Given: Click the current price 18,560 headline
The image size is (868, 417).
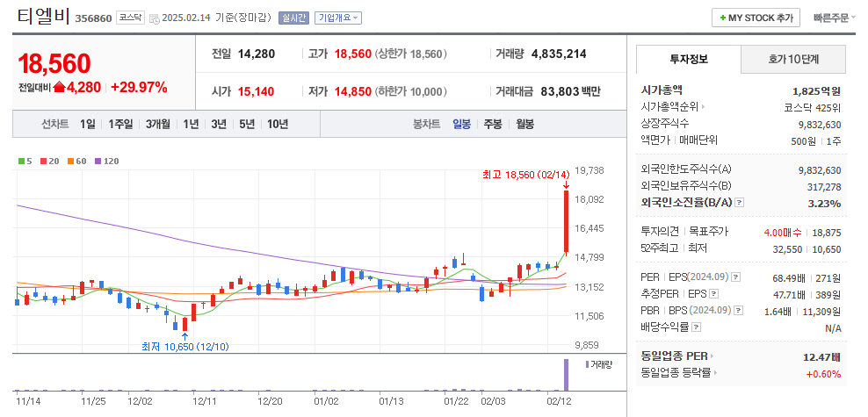Looking at the screenshot, I should (x=54, y=64).
